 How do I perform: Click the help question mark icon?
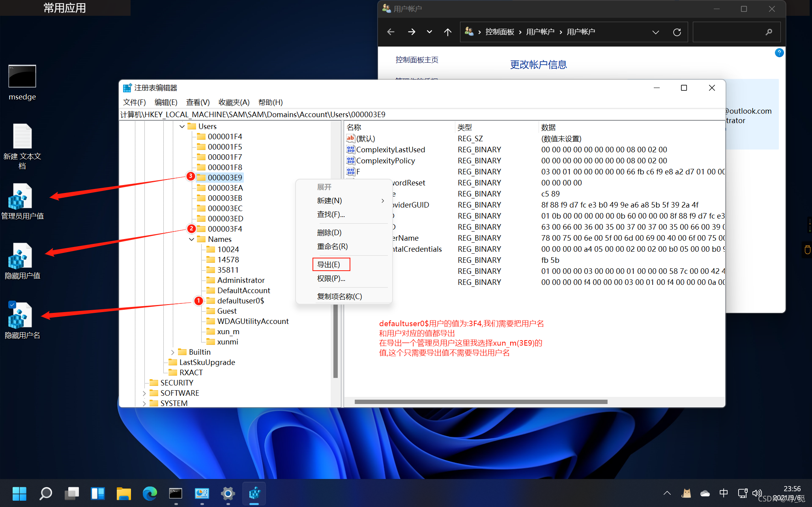click(x=779, y=53)
